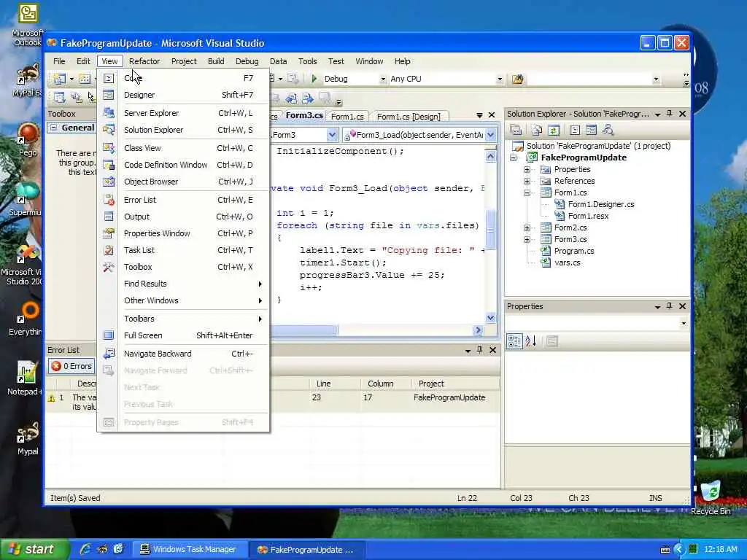Pin the Solution Explorer panel
Screen dimensions: 747x560
(x=670, y=113)
